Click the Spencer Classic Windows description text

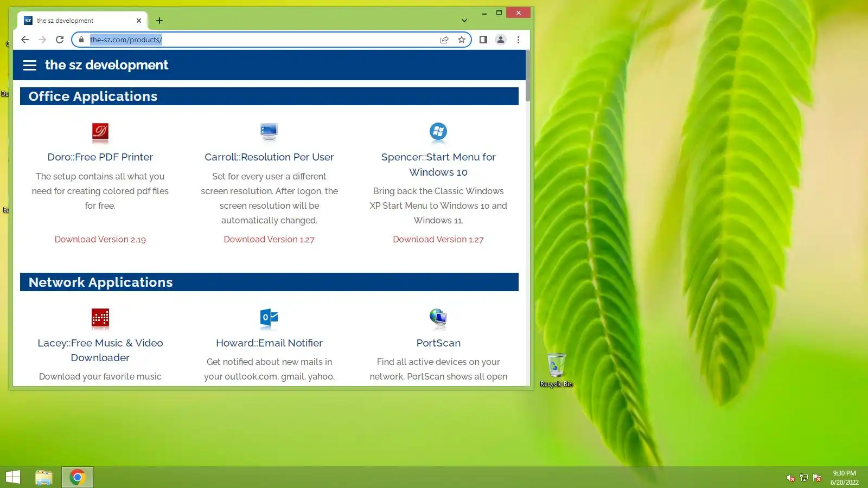click(x=438, y=206)
